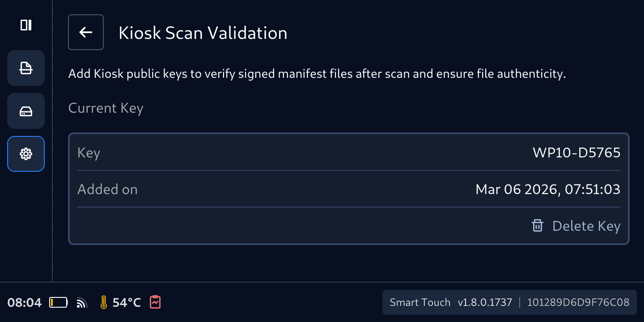Click the firmware version v1.8.0.1737
Viewport: 644px width, 322px height.
[485, 302]
